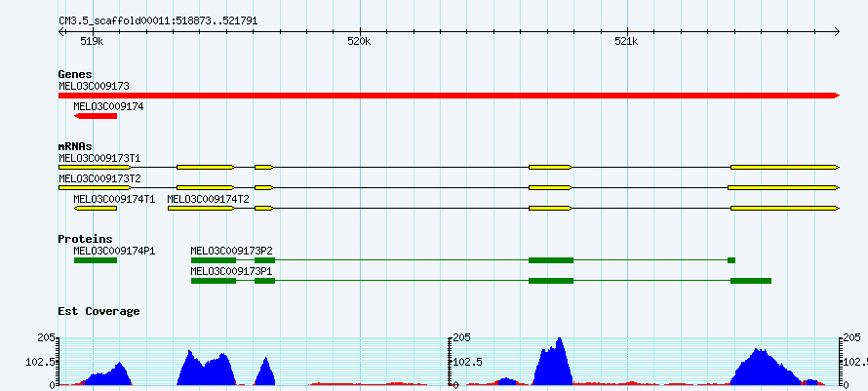Open the short red MELO3C009174 gene arrow
The image size is (868, 391).
coord(96,116)
